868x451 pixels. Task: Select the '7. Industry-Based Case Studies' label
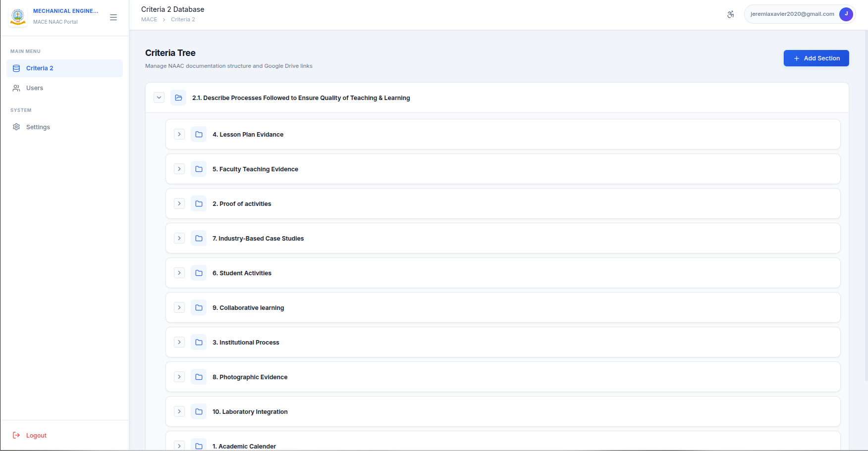click(x=258, y=239)
